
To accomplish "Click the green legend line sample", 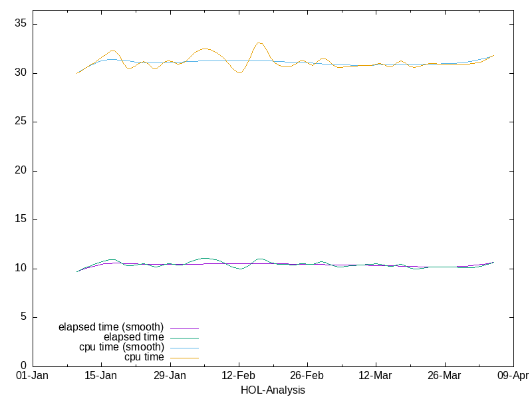I will click(184, 338).
